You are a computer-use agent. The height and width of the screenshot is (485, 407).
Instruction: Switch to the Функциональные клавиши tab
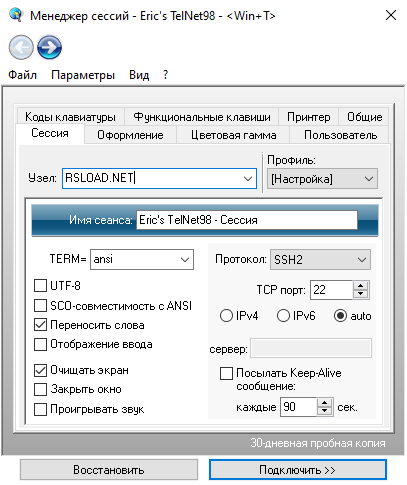(202, 117)
